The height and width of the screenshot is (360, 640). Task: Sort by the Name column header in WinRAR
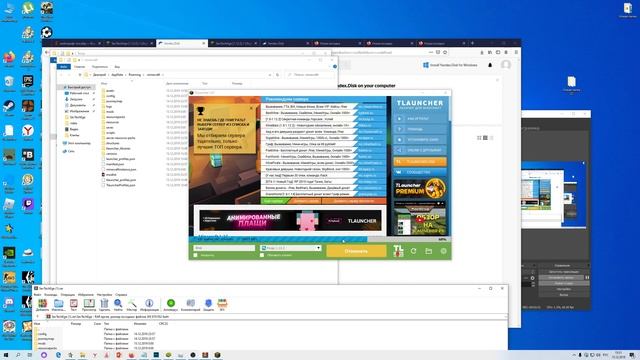point(38,324)
